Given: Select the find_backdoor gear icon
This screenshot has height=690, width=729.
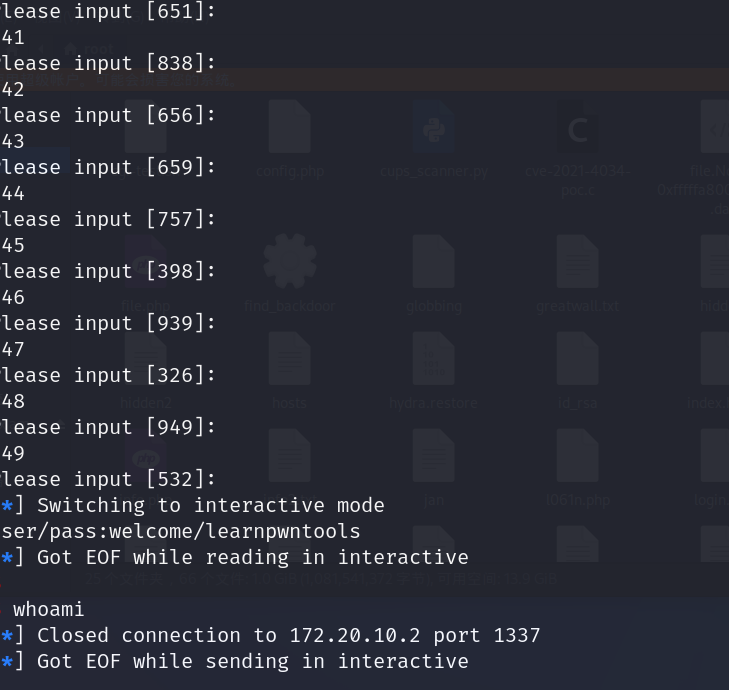Looking at the screenshot, I should [x=289, y=262].
